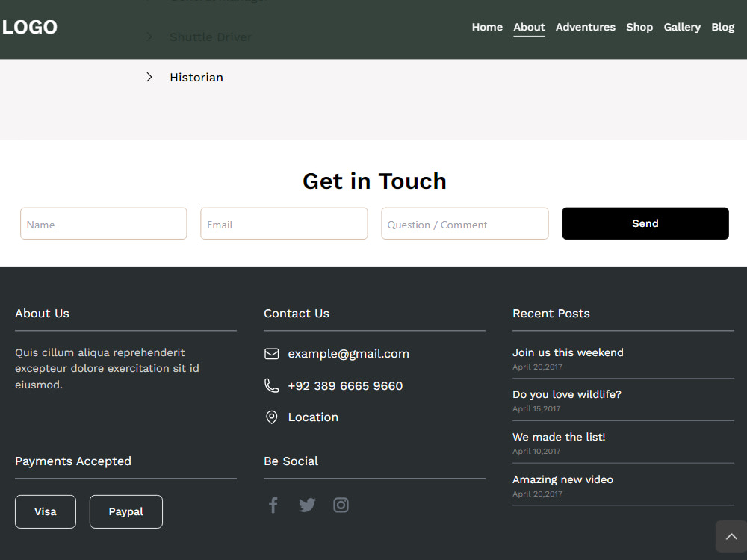Open the Shop menu item
The image size is (747, 560).
[x=639, y=27]
